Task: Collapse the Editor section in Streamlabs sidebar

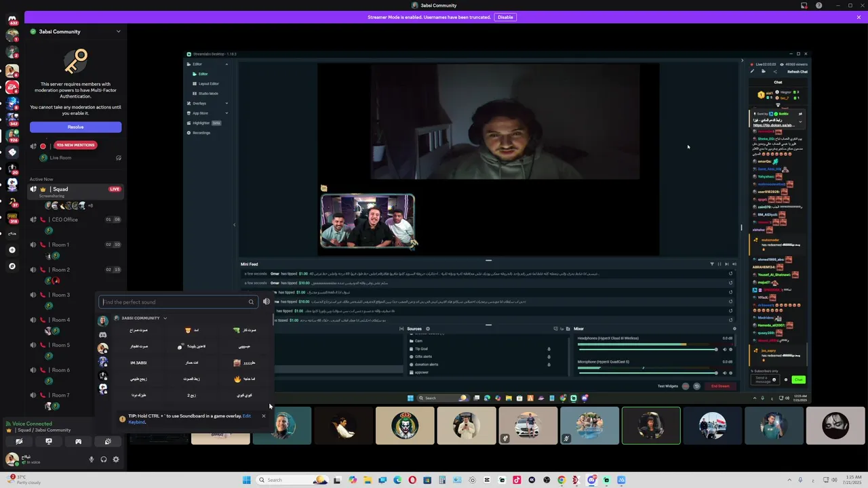Action: [226, 64]
